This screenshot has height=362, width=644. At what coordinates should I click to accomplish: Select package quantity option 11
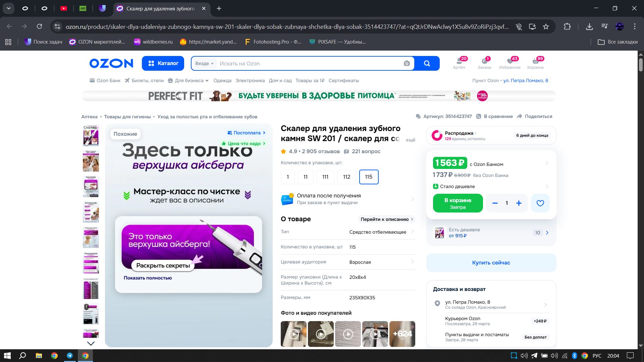click(305, 177)
